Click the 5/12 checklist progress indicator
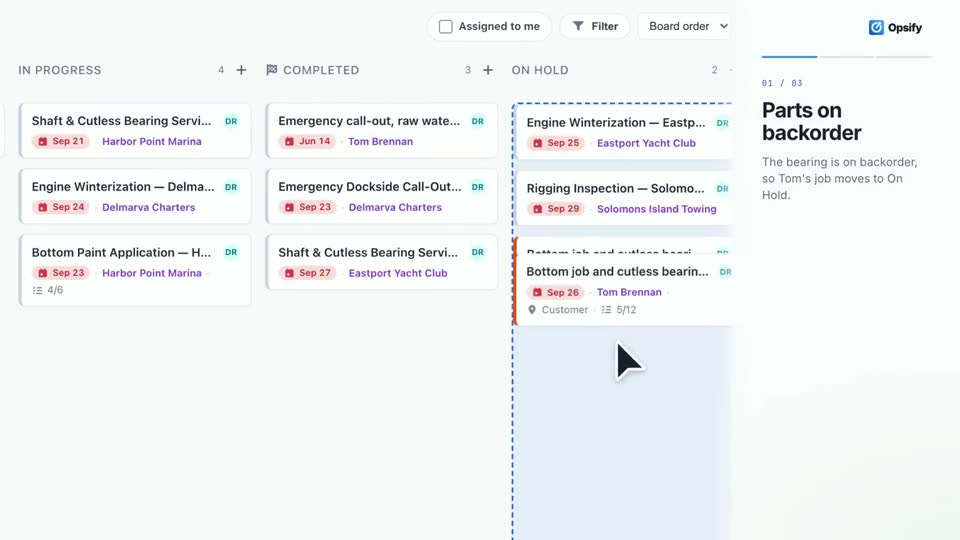 point(619,310)
